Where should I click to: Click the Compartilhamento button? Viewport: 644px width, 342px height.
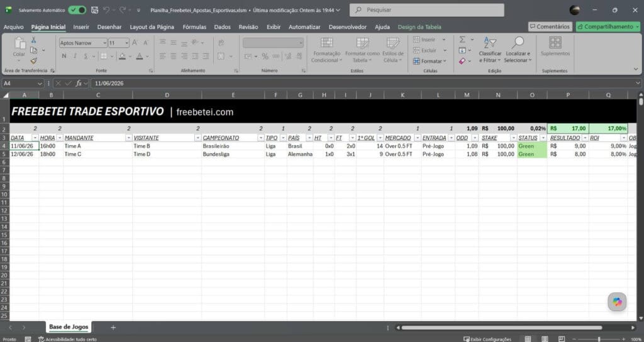(608, 26)
